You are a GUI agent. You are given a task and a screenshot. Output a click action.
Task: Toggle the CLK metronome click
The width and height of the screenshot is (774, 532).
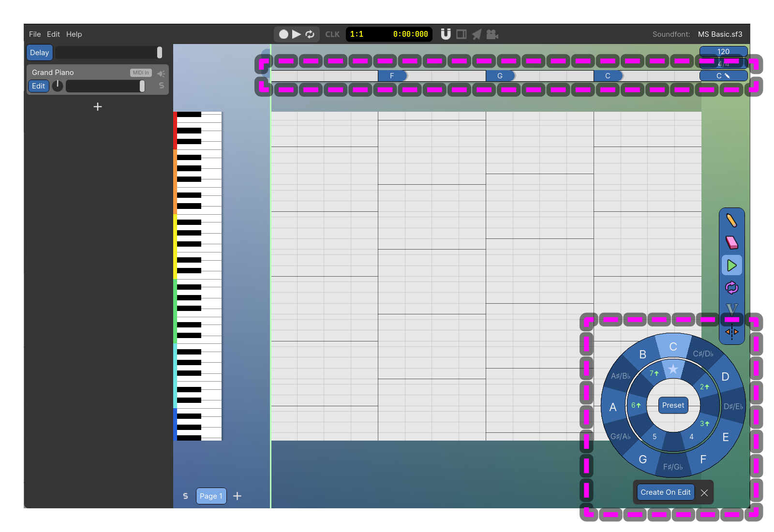332,34
